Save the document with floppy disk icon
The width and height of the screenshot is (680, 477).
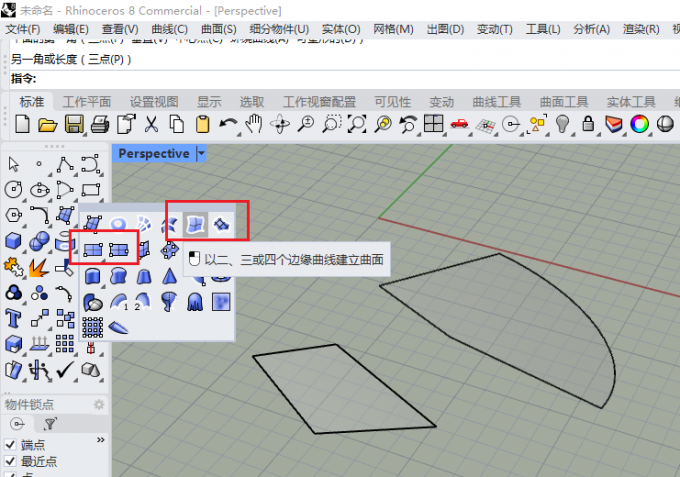[x=74, y=124]
